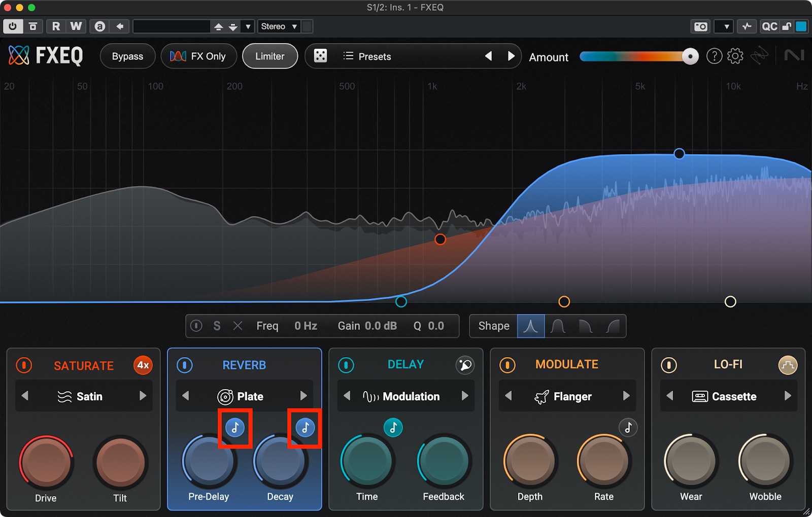Select the high-cut shelf shape icon
This screenshot has width=812, height=517.
coord(586,326)
